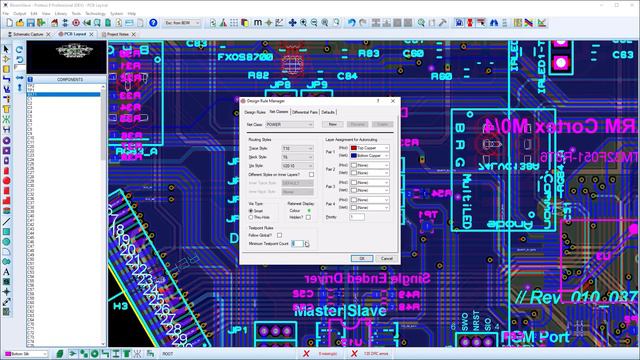This screenshot has width=640, height=360.
Task: Open the Doc from BOM toolbar dropdown
Action: tap(182, 23)
